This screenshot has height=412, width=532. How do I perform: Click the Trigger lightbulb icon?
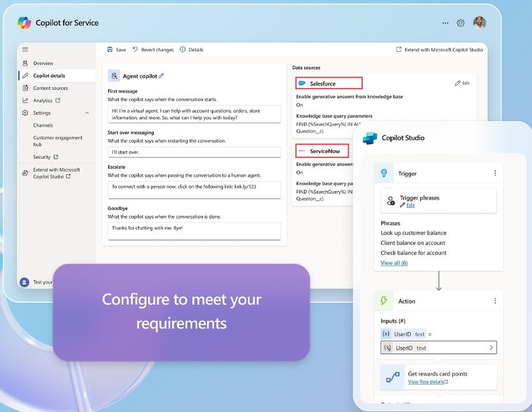(384, 174)
